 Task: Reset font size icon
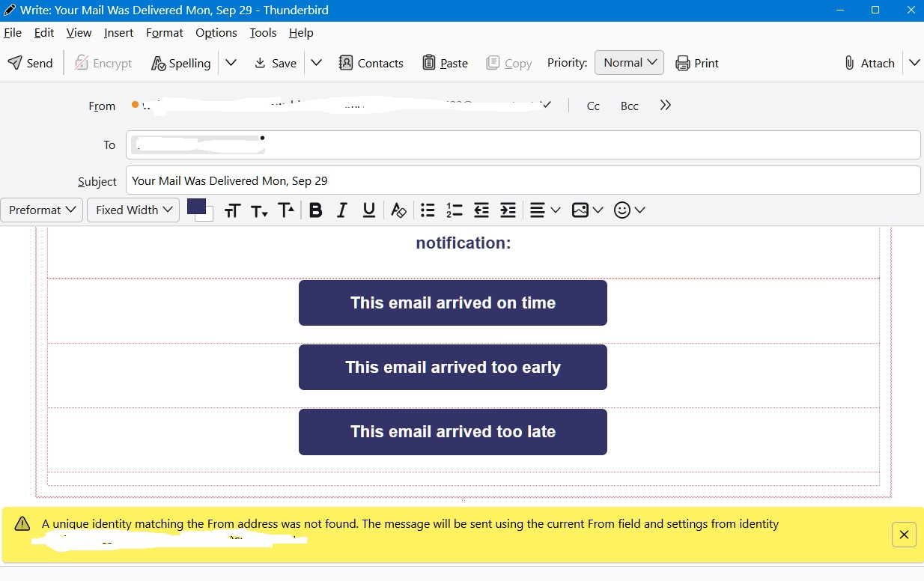coord(232,210)
